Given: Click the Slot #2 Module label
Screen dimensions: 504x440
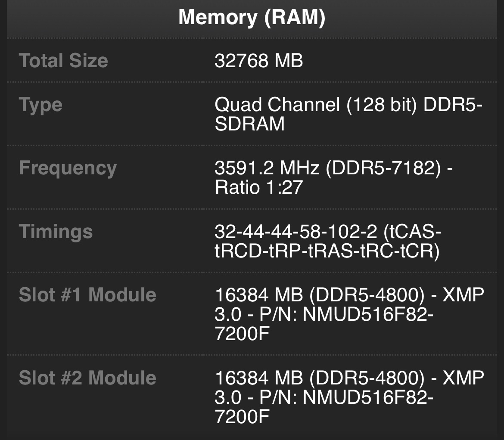Looking at the screenshot, I should tap(87, 378).
